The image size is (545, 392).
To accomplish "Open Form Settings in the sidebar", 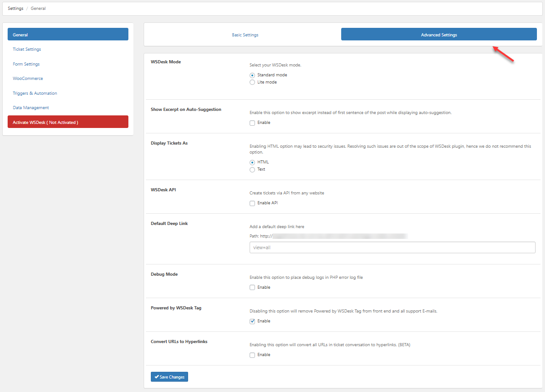I will 26,64.
